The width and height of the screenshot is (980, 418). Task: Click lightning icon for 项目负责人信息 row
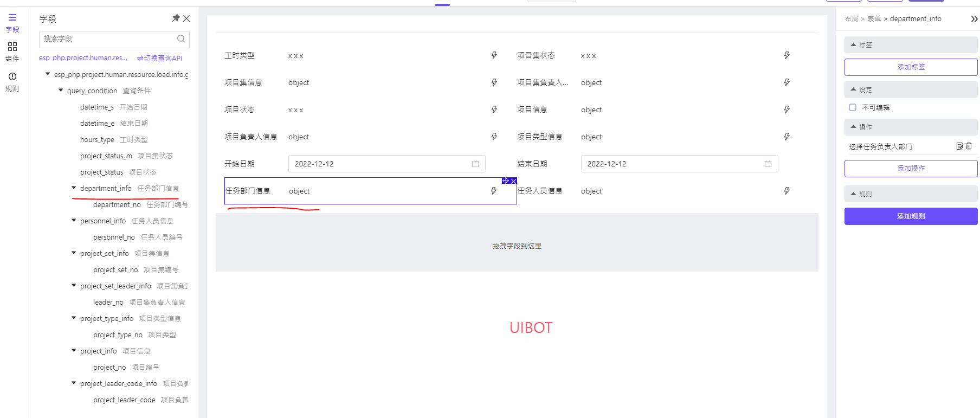point(494,137)
